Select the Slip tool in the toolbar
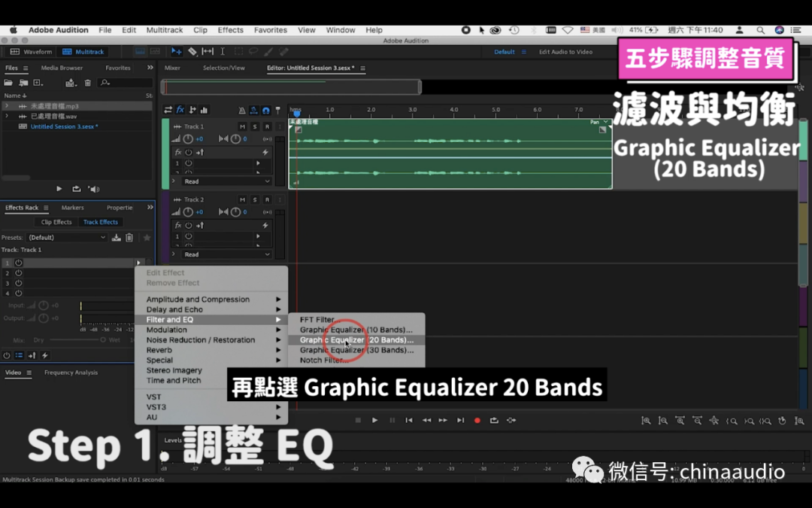Screen dimensions: 812x508 pos(208,52)
